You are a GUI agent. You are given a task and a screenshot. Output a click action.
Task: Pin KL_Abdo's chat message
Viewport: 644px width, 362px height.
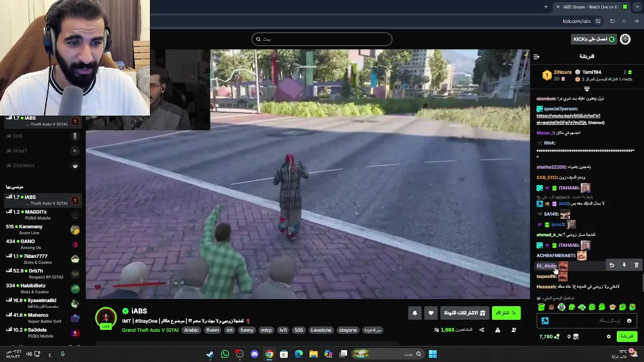pos(624,265)
